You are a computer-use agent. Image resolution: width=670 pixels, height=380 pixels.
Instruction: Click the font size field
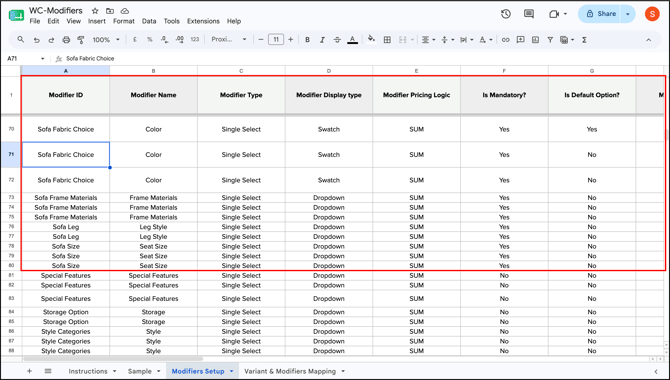tap(276, 39)
